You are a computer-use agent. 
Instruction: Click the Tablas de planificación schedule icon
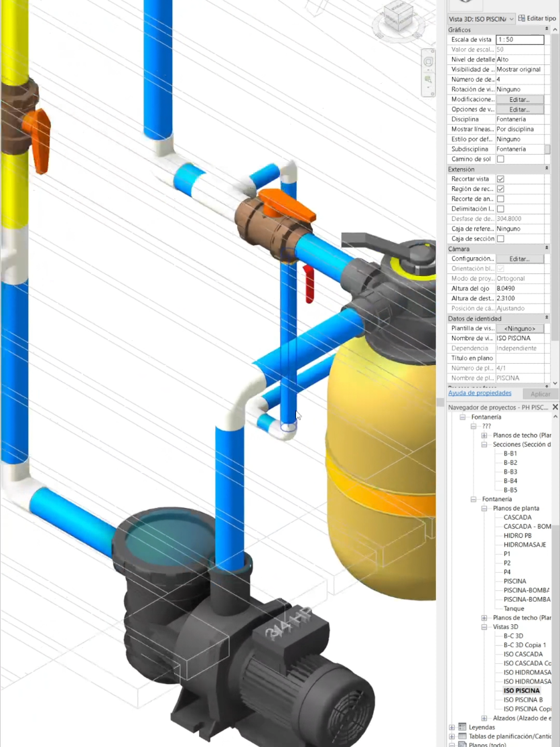click(462, 736)
